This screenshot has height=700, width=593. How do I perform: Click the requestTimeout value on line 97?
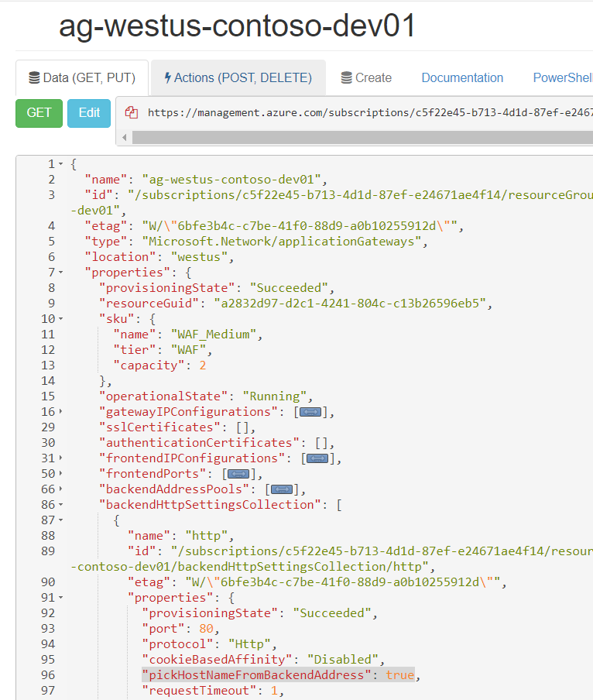[x=274, y=690]
